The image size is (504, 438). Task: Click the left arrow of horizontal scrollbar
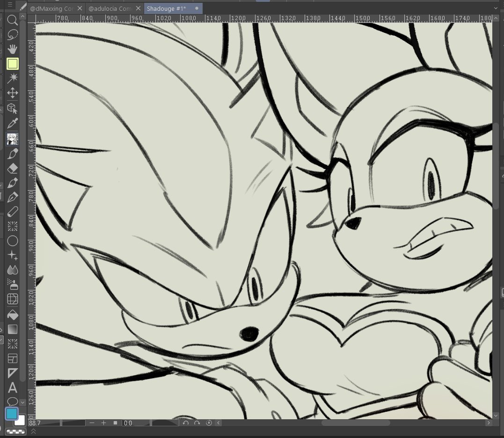[x=219, y=423]
